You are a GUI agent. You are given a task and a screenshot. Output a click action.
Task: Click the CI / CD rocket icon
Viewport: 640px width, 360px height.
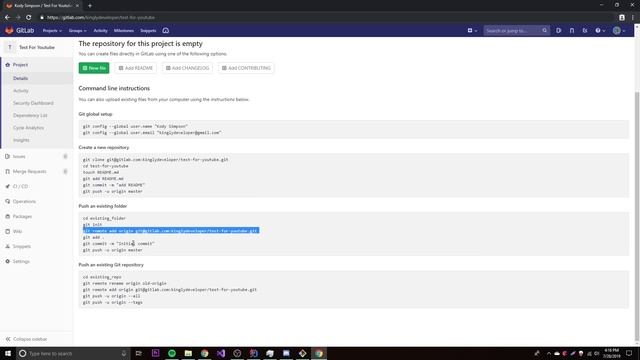click(x=7, y=187)
